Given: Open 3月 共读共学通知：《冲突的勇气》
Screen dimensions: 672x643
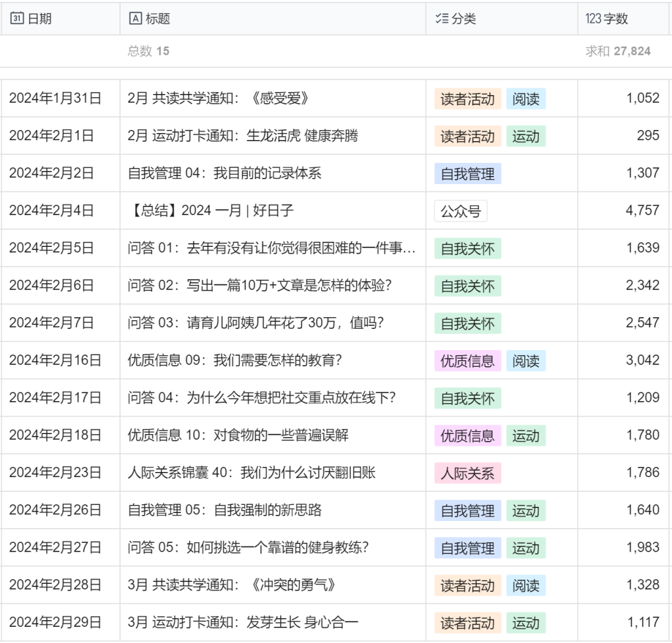Looking at the screenshot, I should (232, 585).
